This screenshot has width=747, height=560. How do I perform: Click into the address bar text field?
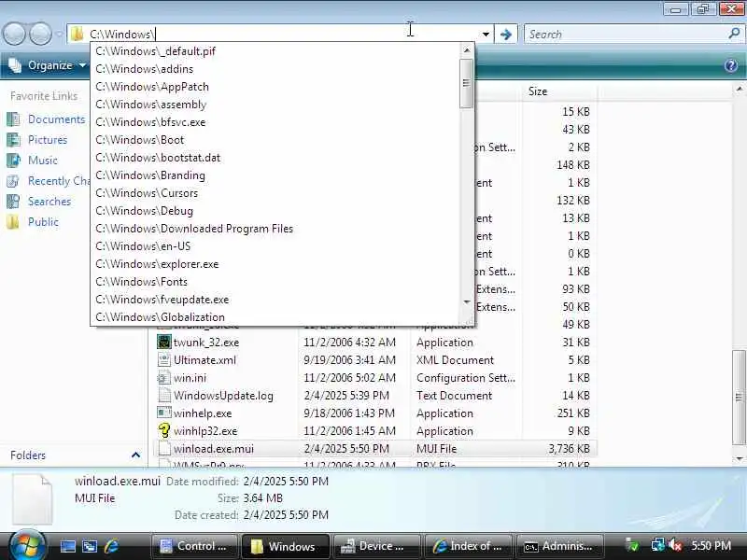pos(281,35)
